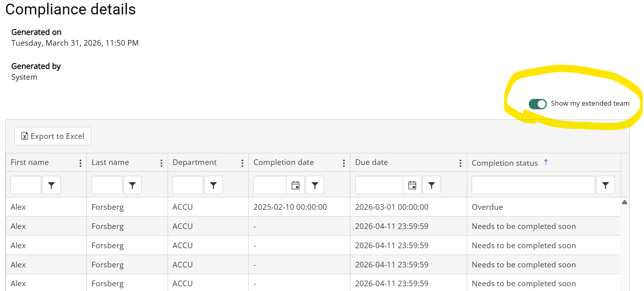Click the Last name filter funnel icon
This screenshot has height=291, width=644.
(132, 185)
